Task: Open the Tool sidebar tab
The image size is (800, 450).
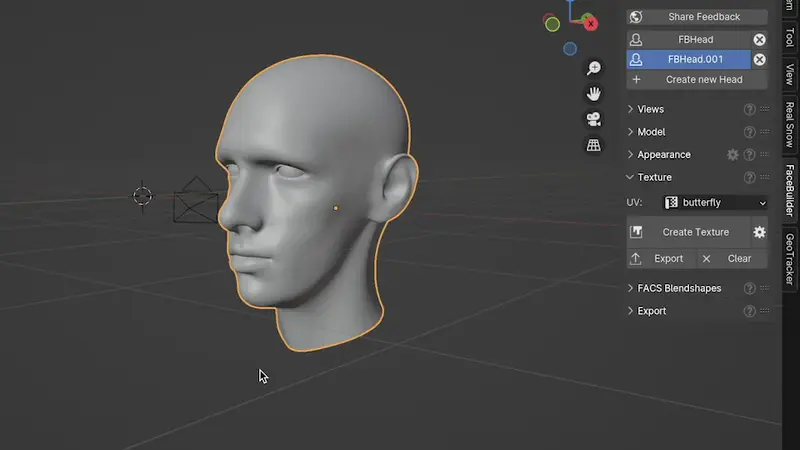Action: tap(789, 37)
